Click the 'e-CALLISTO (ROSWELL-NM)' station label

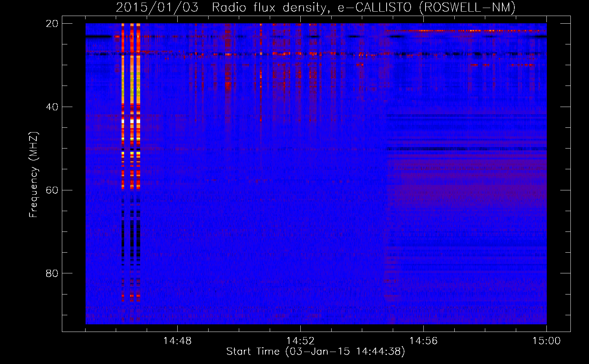(x=427, y=7)
